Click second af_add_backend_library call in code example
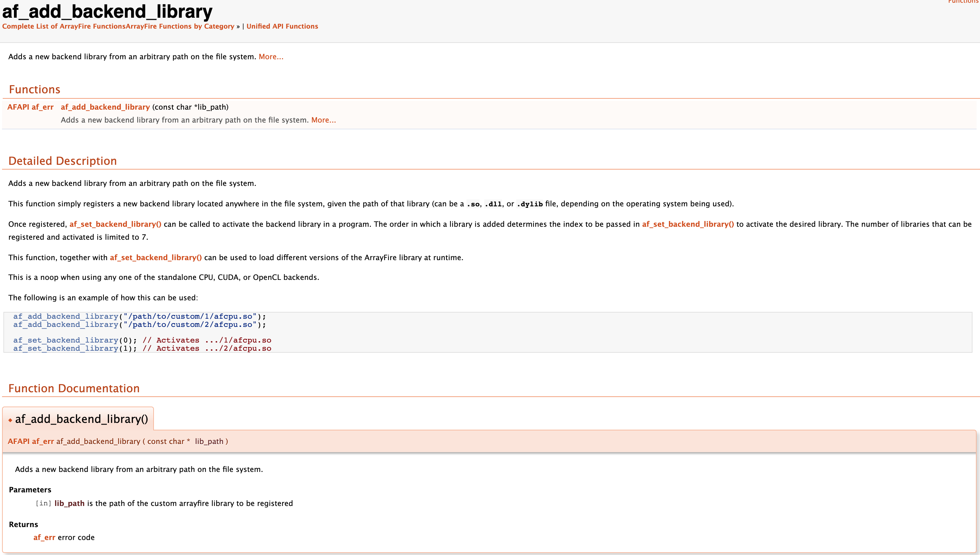Viewport: 980px width, 555px height. (x=66, y=325)
